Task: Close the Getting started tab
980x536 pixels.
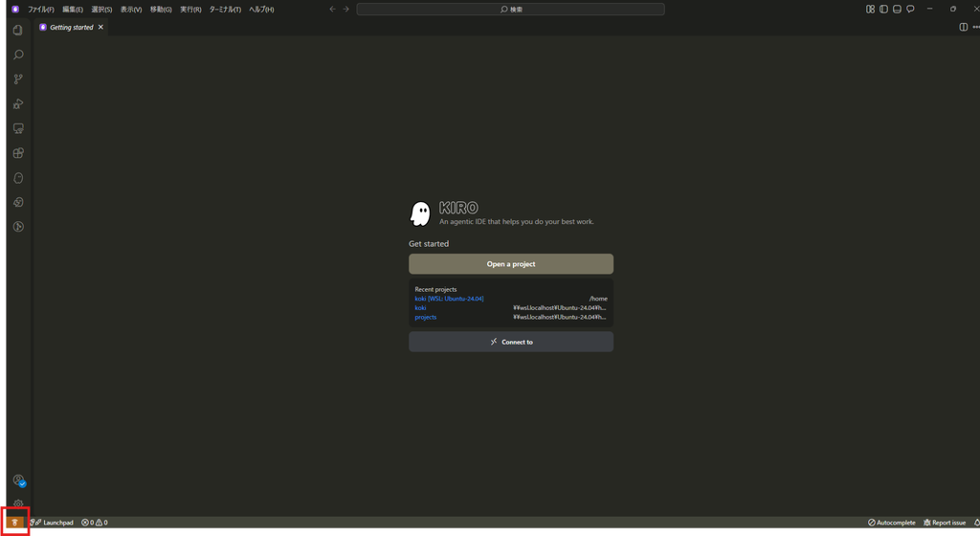Action: pyautogui.click(x=100, y=27)
